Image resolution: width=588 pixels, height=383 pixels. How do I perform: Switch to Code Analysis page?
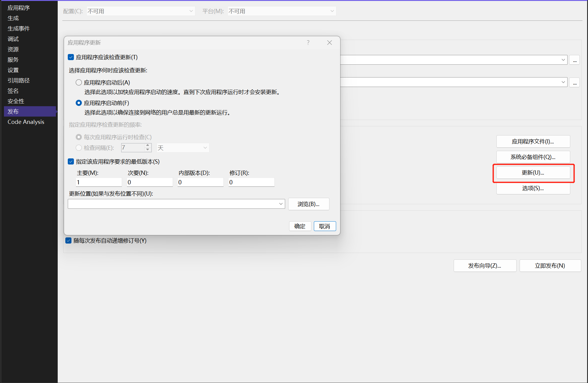click(26, 122)
